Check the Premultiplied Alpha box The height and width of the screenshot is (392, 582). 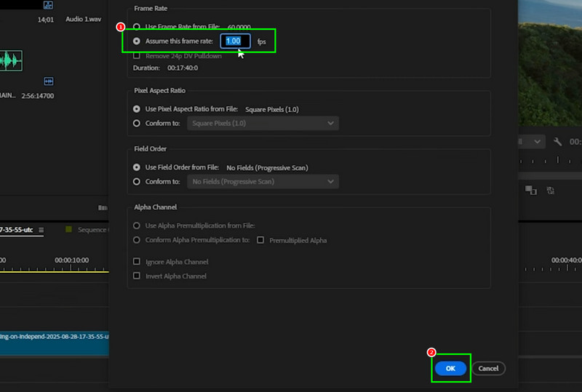(x=260, y=240)
